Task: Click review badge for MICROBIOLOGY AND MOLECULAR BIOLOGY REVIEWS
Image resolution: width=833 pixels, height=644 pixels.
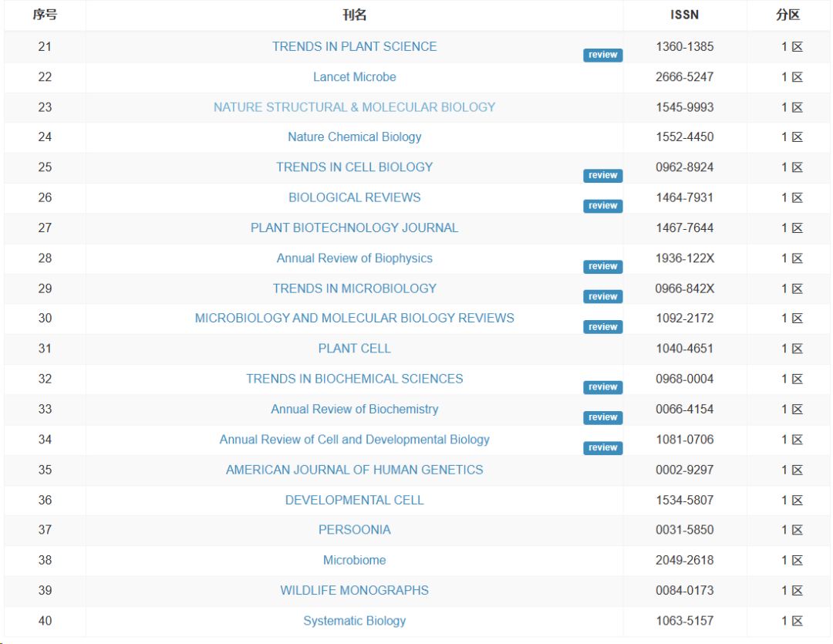Action: point(602,327)
